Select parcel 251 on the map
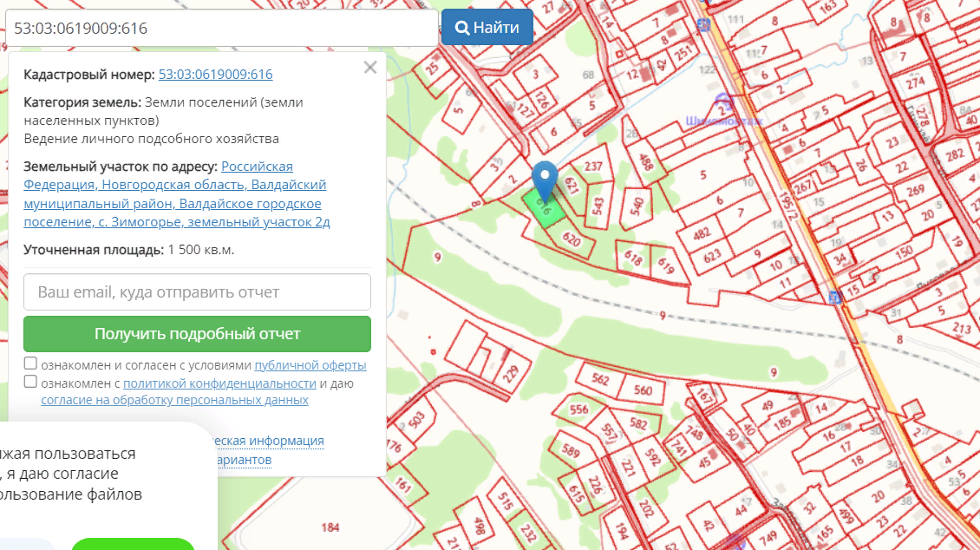 pos(683,52)
